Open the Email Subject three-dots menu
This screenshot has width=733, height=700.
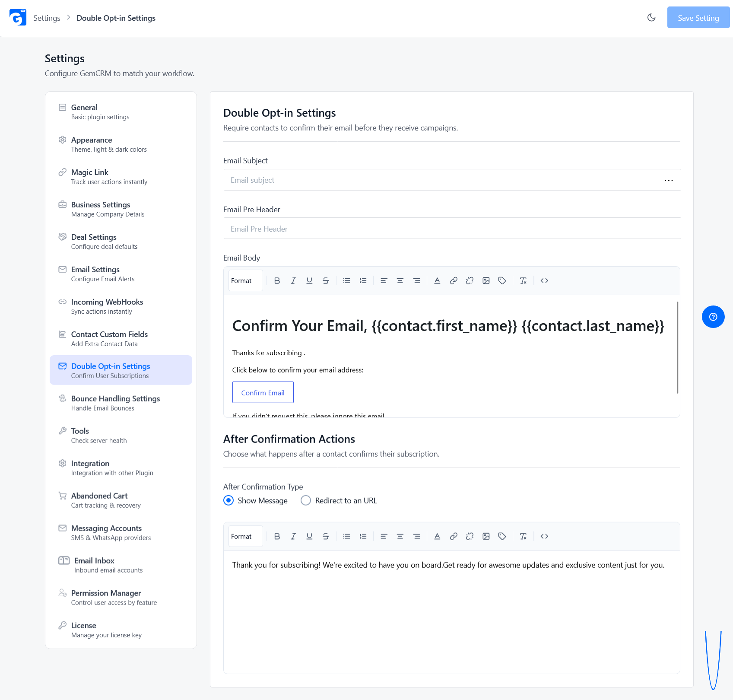coord(669,180)
